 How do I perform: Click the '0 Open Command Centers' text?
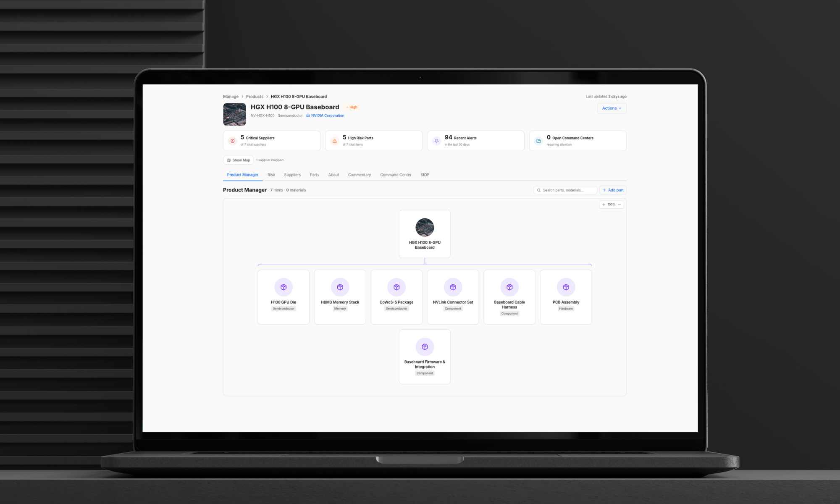point(570,138)
